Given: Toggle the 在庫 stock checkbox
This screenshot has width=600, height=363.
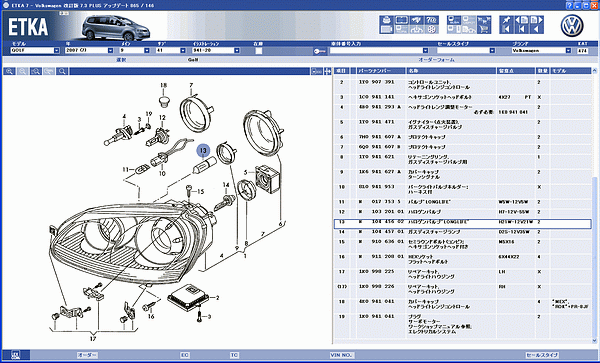Looking at the screenshot, I should 259,51.
